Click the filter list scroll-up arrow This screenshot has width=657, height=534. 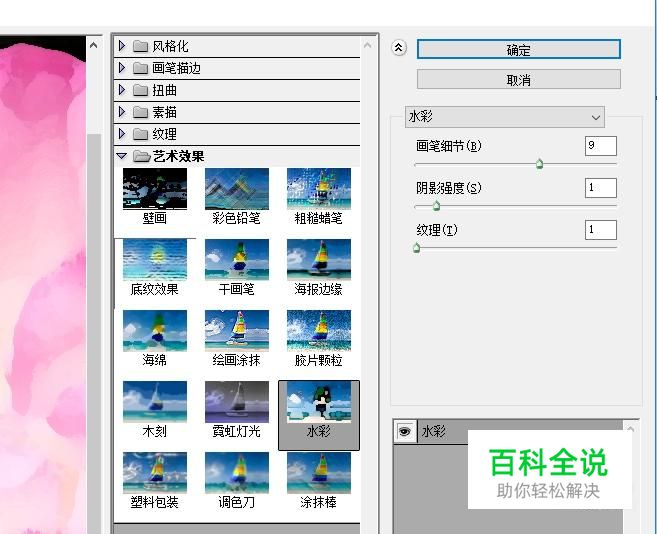tap(367, 45)
